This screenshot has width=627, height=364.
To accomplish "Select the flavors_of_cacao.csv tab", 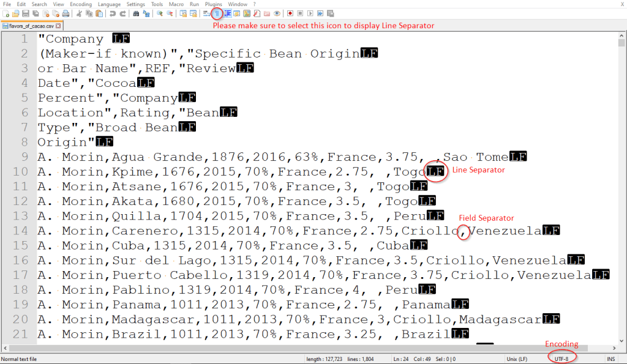I will [x=29, y=26].
